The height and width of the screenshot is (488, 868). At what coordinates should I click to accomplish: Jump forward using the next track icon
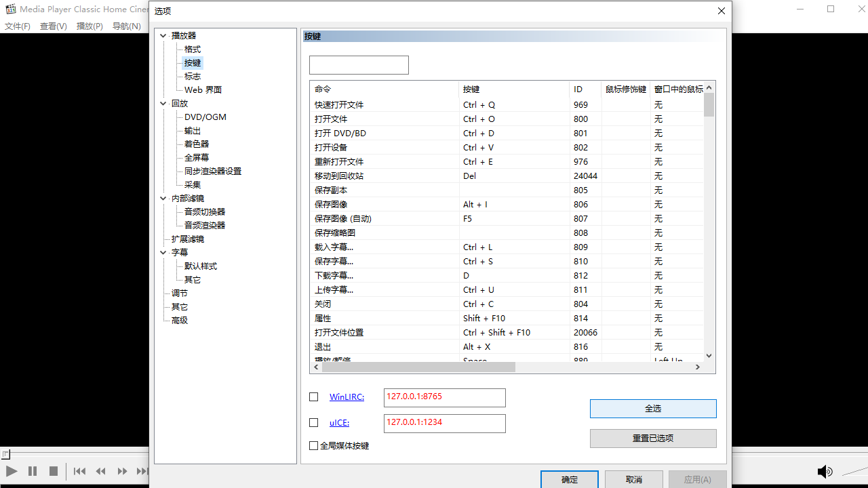tap(142, 471)
